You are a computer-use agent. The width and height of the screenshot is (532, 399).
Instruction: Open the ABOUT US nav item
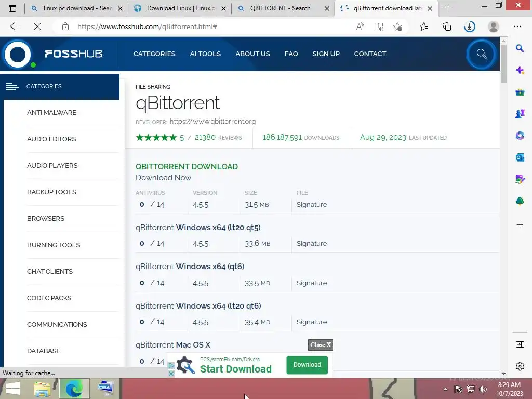pos(253,54)
